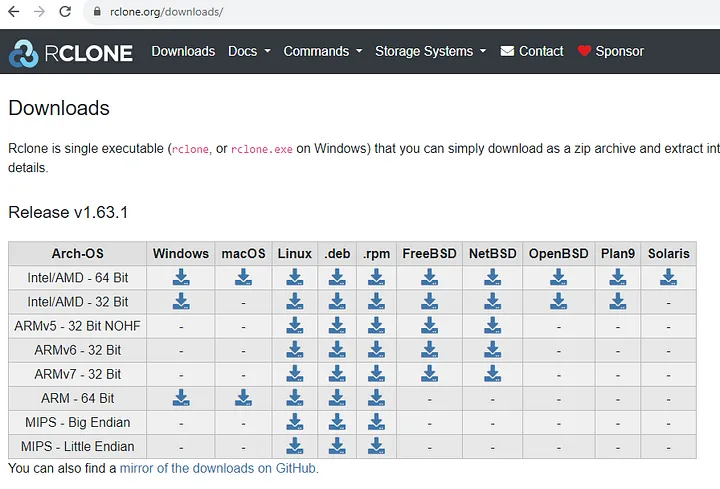Image resolution: width=720 pixels, height=489 pixels.
Task: Download ARMv6 32 Bit .deb package
Action: (337, 349)
